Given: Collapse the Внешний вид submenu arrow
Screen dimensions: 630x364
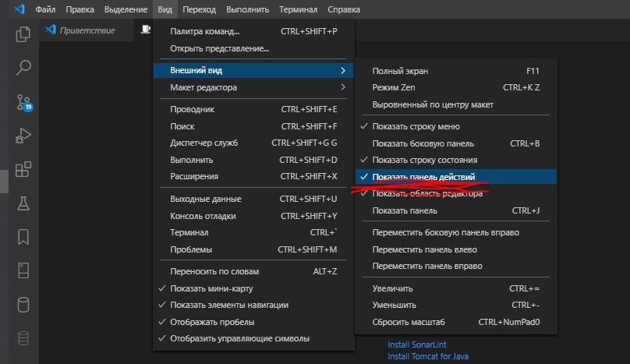Looking at the screenshot, I should click(x=343, y=70).
